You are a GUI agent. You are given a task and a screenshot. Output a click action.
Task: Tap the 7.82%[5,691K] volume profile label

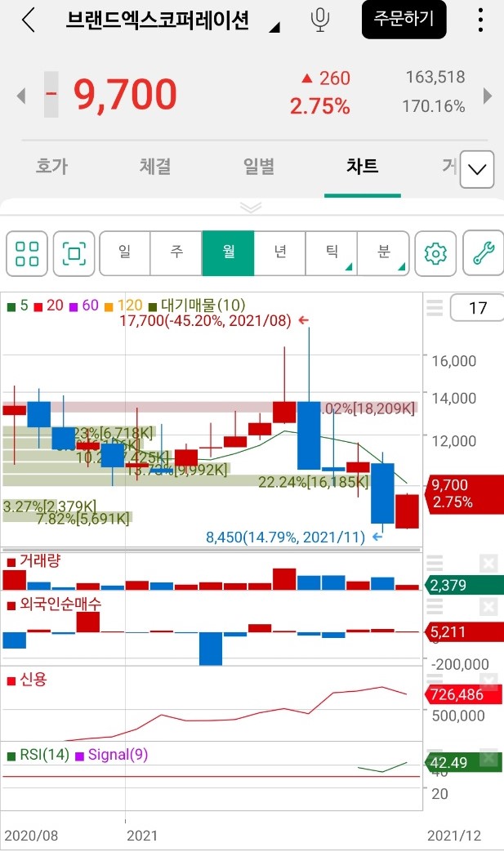point(83,519)
